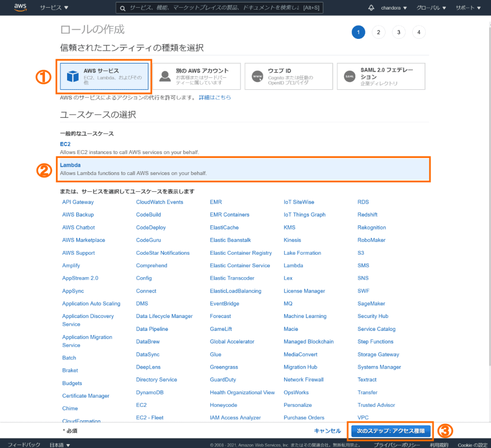Click the WWW globe Web ID icon
This screenshot has width=491, height=448.
pos(257,76)
